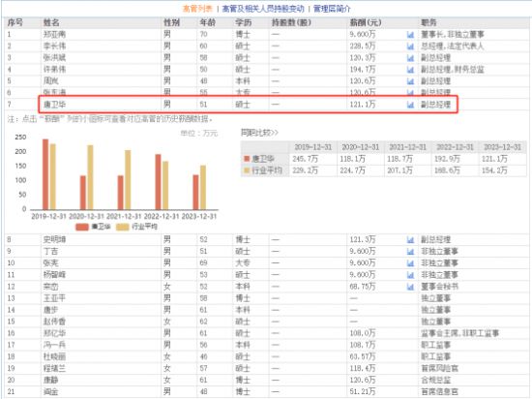Switch to the 高管列表 tab
532x399 pixels.
pos(197,9)
